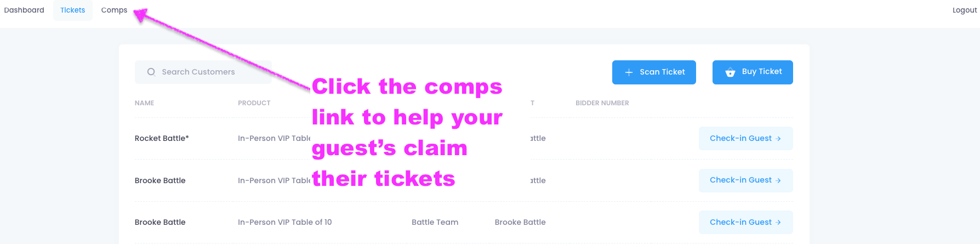Click the plus icon on Scan Ticket
The height and width of the screenshot is (244, 980).
click(x=629, y=72)
